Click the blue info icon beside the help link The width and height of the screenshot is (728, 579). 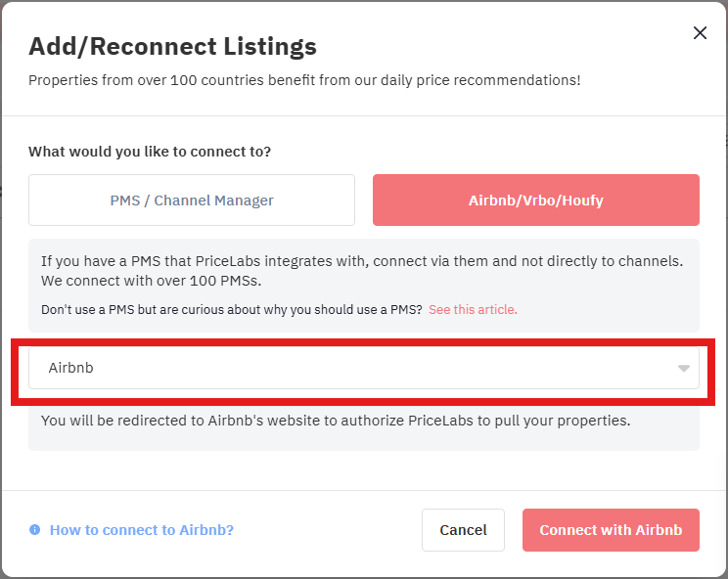tap(35, 529)
